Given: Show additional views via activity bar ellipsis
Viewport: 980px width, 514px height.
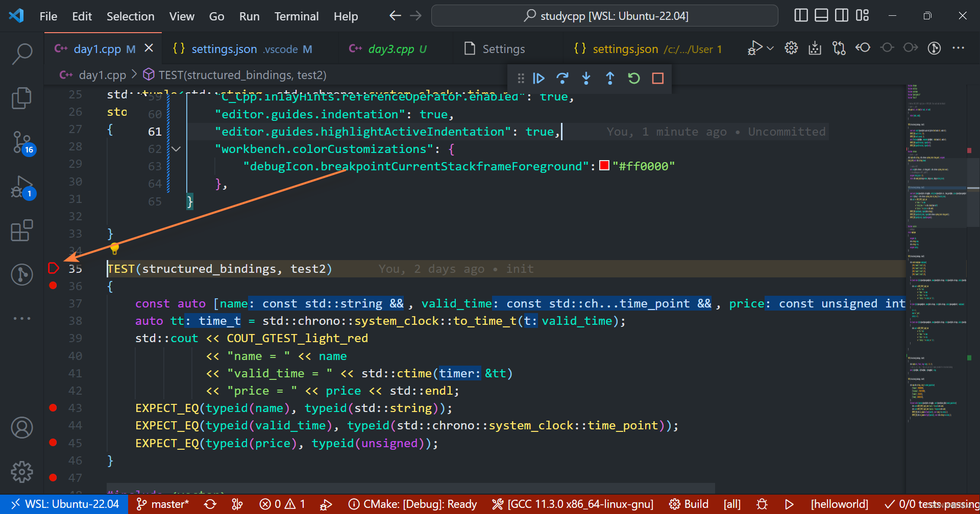Looking at the screenshot, I should [22, 318].
